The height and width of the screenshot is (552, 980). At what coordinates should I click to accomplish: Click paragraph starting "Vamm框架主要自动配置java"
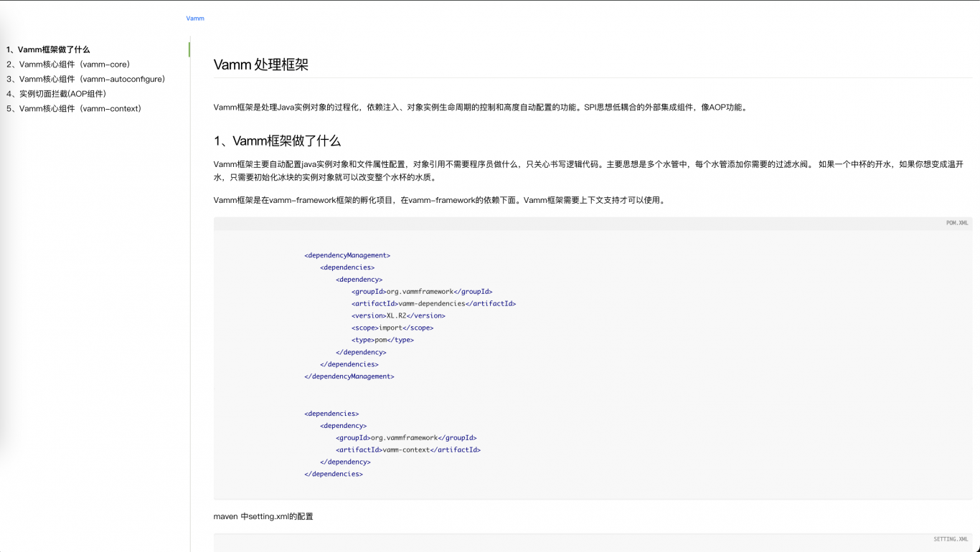point(588,171)
